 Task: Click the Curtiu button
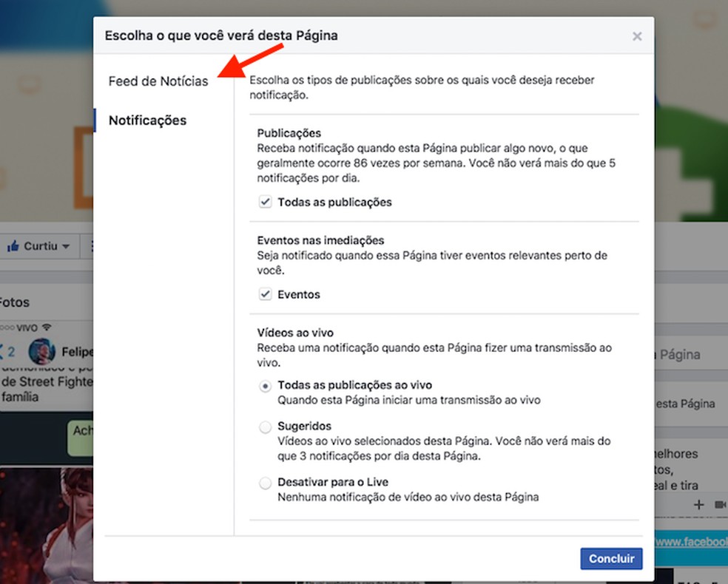click(41, 246)
